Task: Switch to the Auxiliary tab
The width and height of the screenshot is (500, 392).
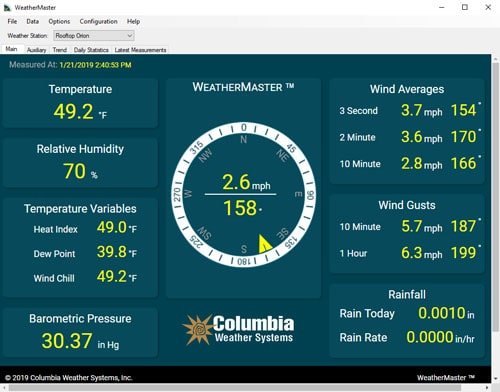Action: click(36, 50)
